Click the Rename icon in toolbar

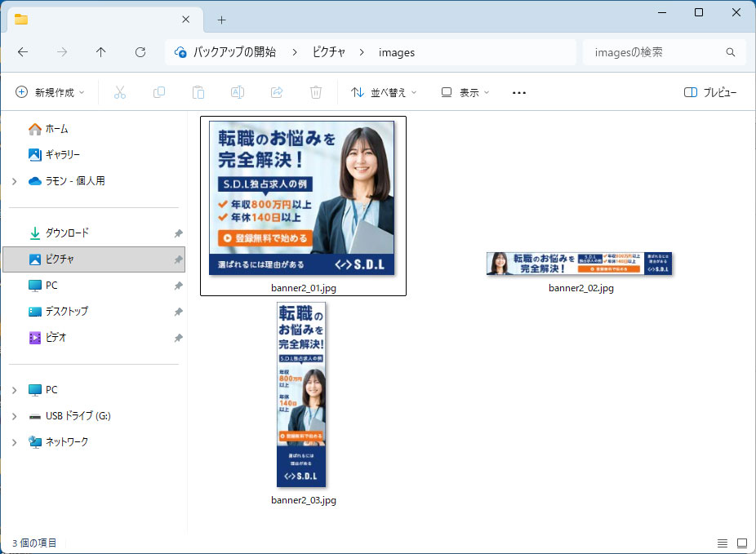click(x=238, y=92)
